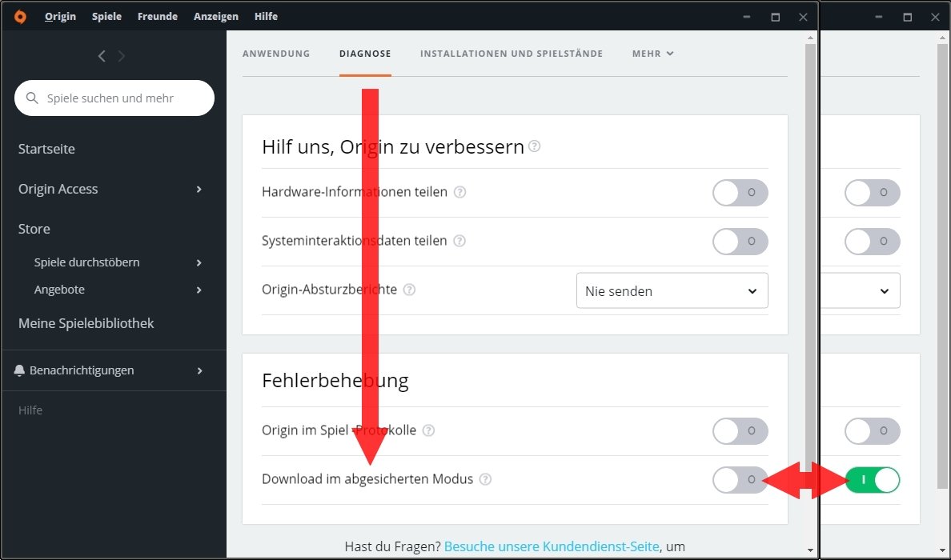Open Spiele durchstöbern in sidebar
Screen dimensions: 951x560
coord(86,262)
